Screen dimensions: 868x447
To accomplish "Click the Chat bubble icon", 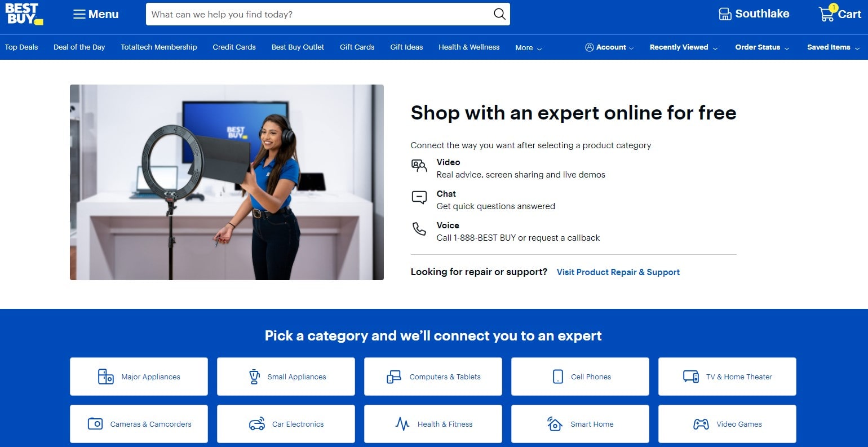I will [x=419, y=197].
